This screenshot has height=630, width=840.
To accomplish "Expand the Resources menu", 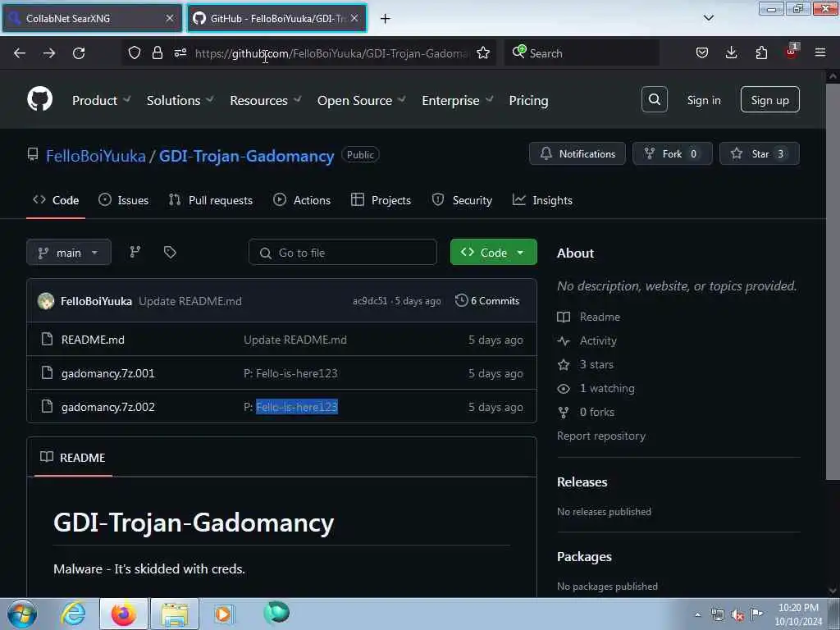I will click(x=265, y=100).
